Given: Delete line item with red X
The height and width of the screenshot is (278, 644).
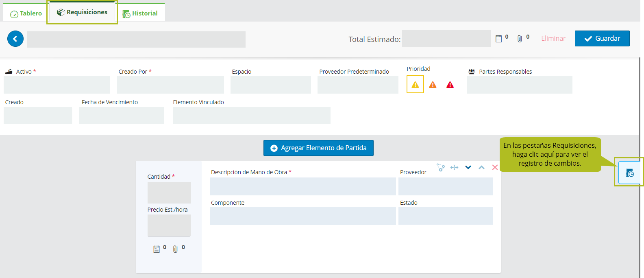Looking at the screenshot, I should 495,167.
